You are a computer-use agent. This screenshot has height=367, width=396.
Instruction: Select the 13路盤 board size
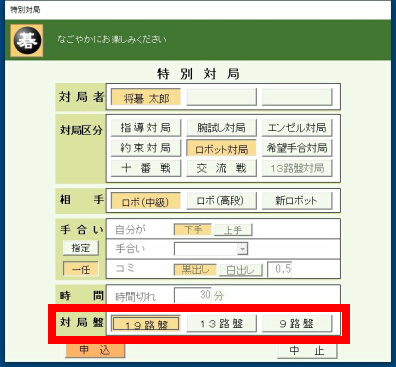pos(221,324)
